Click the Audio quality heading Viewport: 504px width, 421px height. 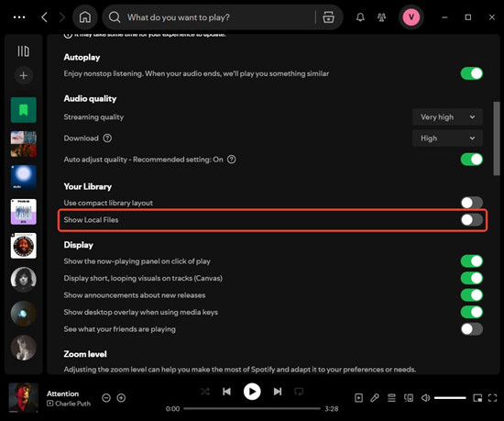click(x=90, y=99)
